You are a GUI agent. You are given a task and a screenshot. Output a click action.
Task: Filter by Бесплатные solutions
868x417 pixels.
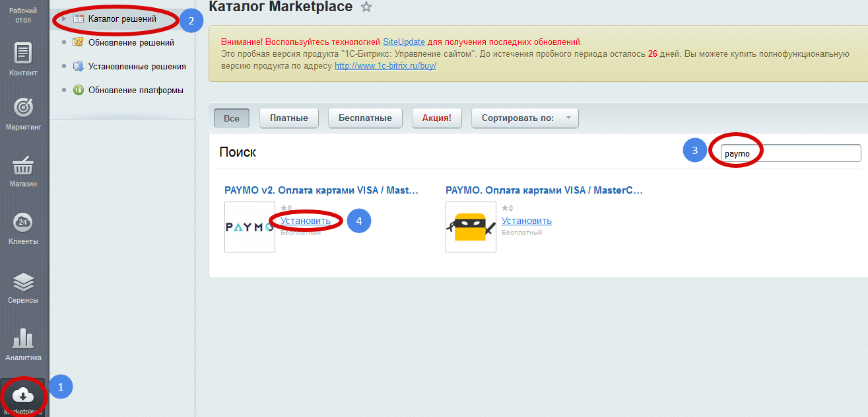click(365, 118)
